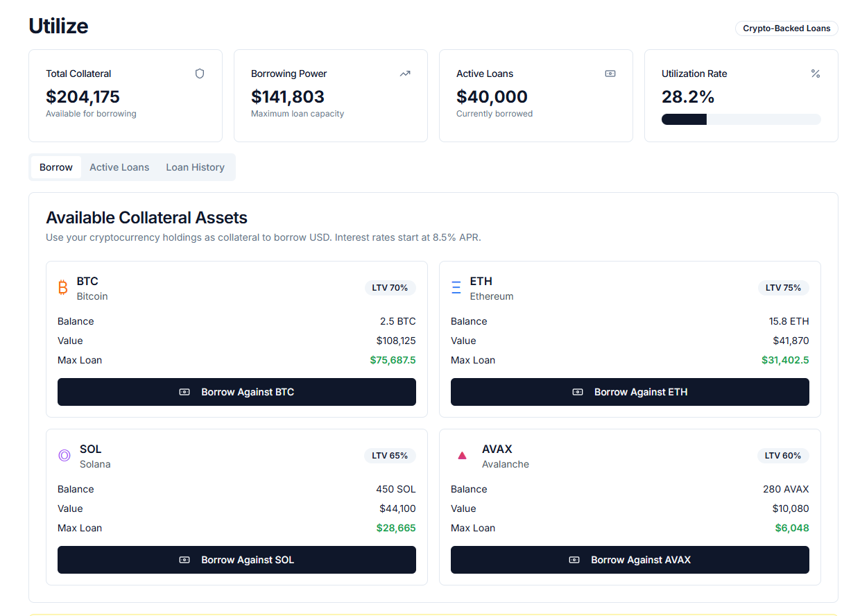Click the Ethereum logo icon
The width and height of the screenshot is (860, 616).
point(457,287)
